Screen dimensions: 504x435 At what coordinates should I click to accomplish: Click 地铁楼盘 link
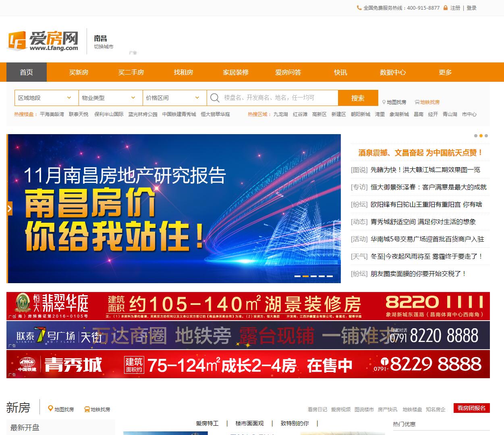pyautogui.click(x=412, y=410)
